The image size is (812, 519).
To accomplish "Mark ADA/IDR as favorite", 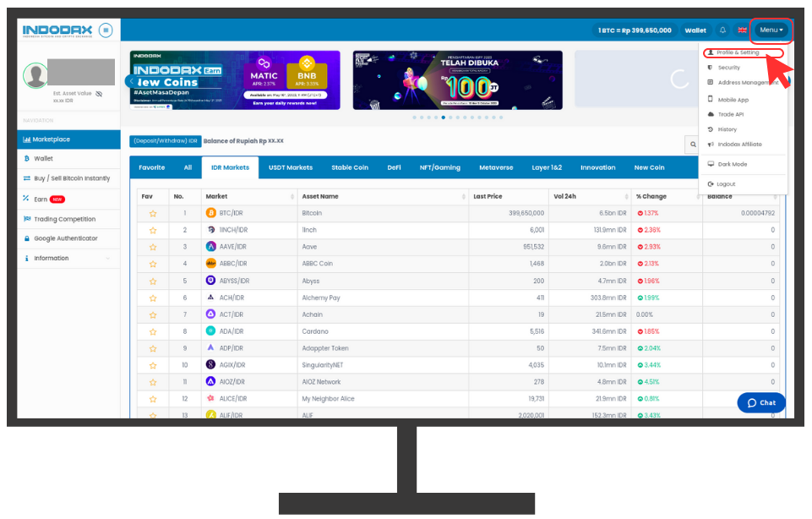I will point(153,331).
